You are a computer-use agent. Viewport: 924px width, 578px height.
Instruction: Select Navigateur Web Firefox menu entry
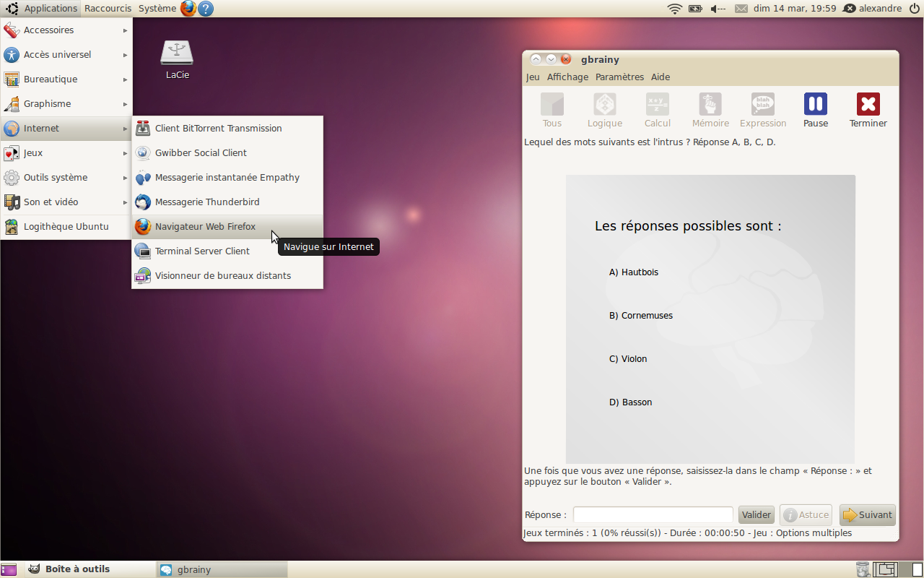click(205, 227)
